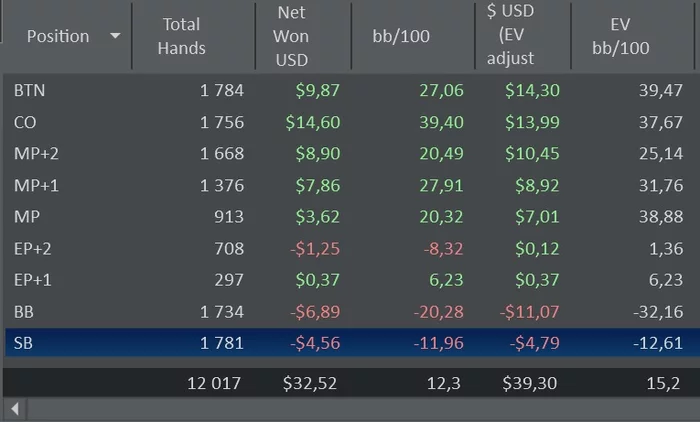
Task: Open the Position column filter dropdown arrow
Action: pyautogui.click(x=115, y=36)
